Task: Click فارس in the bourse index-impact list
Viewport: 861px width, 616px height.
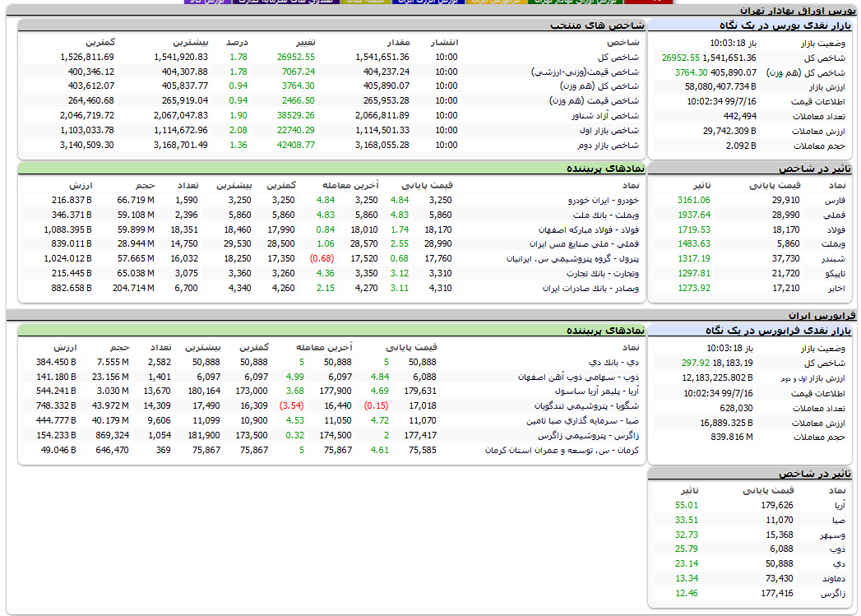Action: coord(833,200)
